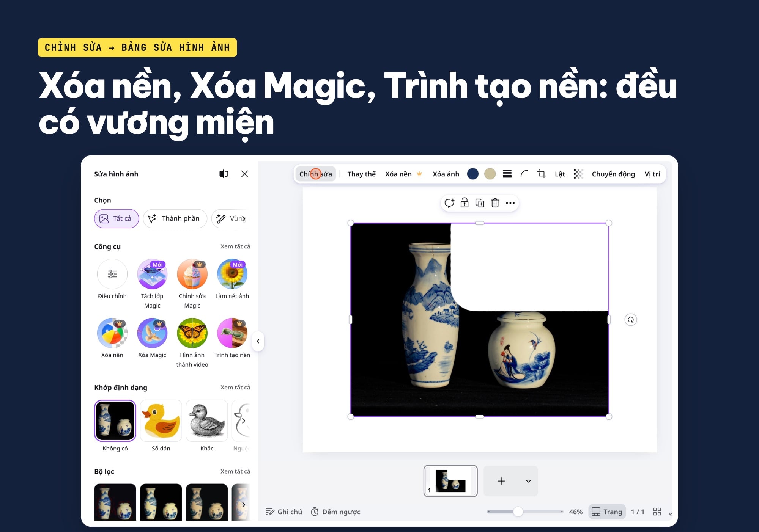Click the rotate handle beside image
The width and height of the screenshot is (759, 532).
[x=631, y=320]
